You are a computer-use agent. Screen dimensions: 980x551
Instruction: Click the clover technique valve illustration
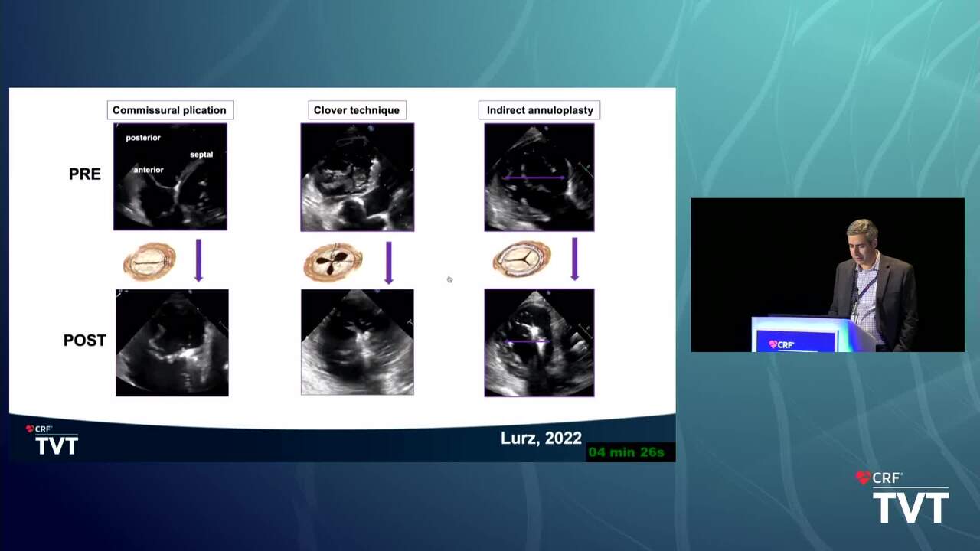(x=333, y=262)
